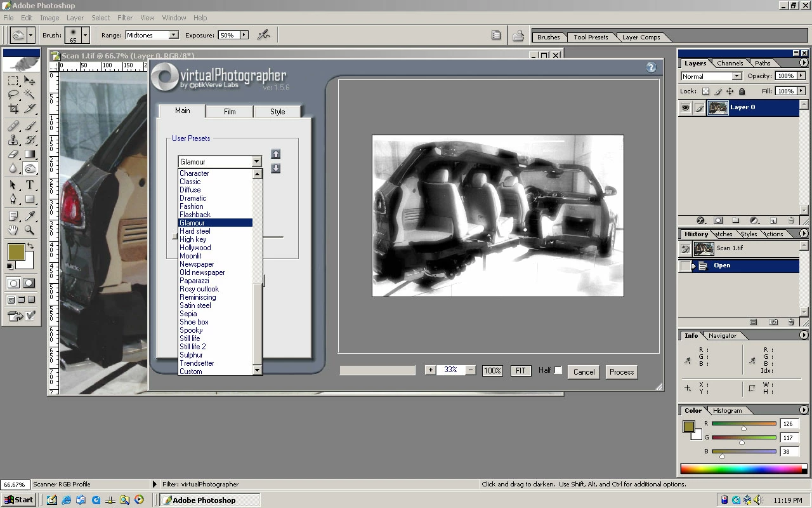This screenshot has width=812, height=508.
Task: Select the Pen tool
Action: click(x=13, y=199)
